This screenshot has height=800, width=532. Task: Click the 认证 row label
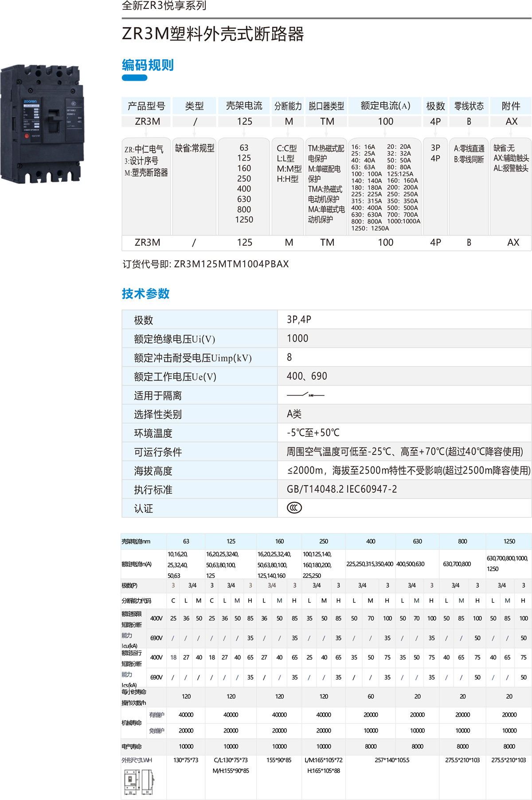[143, 509]
